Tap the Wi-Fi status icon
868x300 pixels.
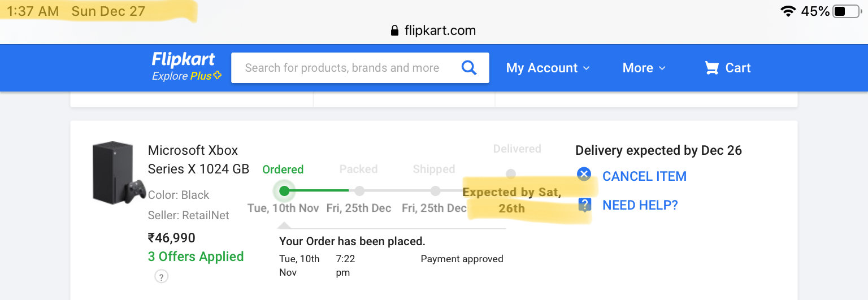point(788,11)
